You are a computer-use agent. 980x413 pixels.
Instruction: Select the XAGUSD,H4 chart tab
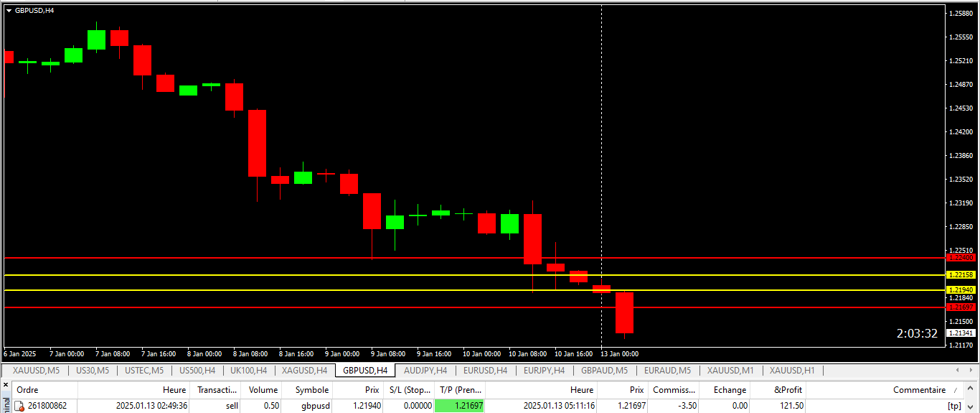click(x=305, y=371)
